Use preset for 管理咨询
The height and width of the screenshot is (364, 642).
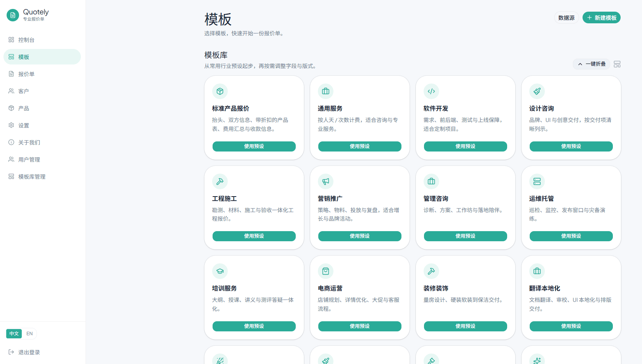click(x=466, y=236)
